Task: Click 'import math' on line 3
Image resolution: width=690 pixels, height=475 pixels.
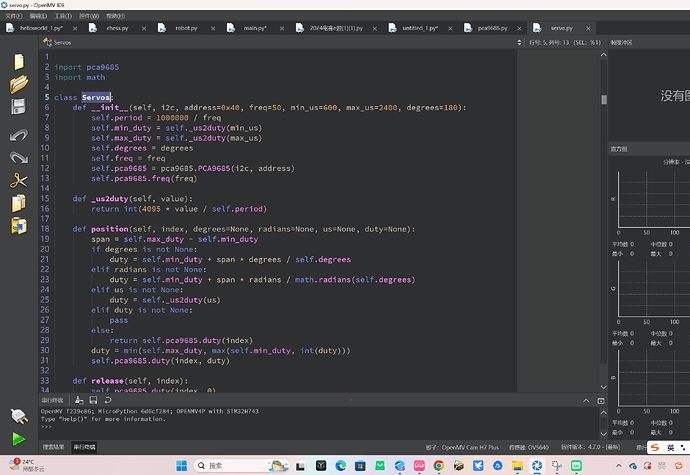Action: coord(80,77)
